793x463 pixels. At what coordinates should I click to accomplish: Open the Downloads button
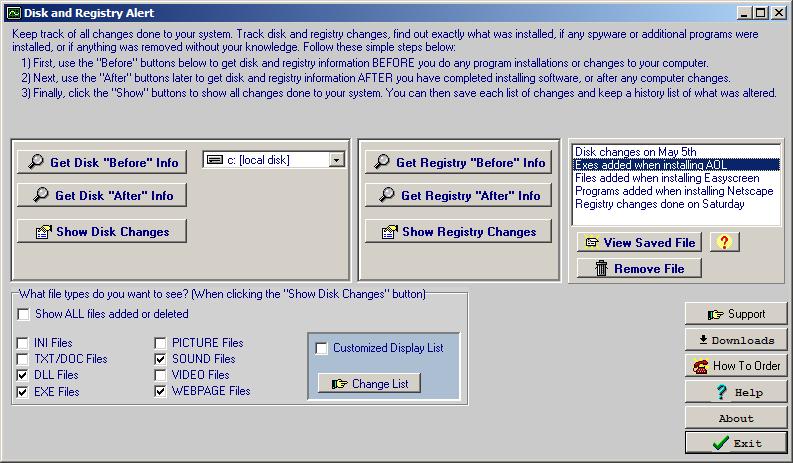[x=736, y=340]
